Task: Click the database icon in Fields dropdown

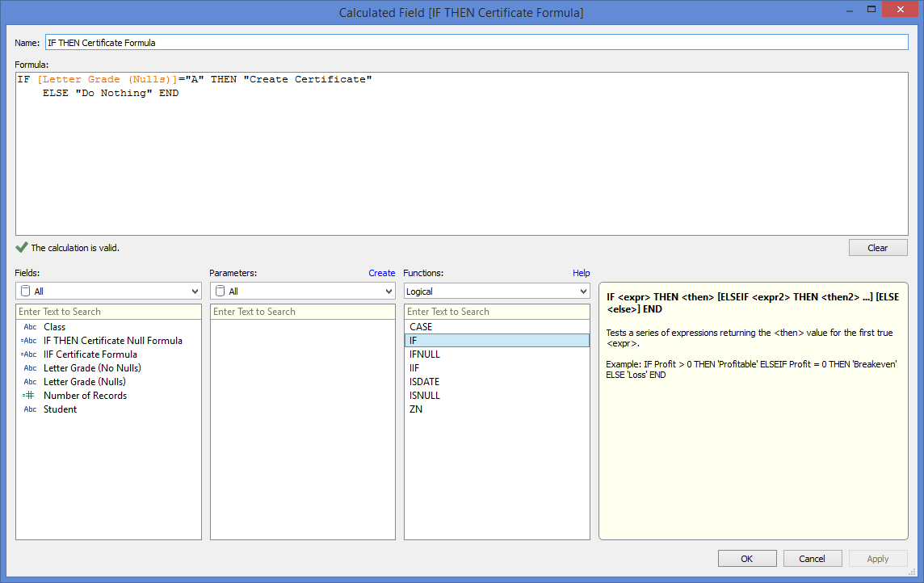Action: [x=25, y=291]
